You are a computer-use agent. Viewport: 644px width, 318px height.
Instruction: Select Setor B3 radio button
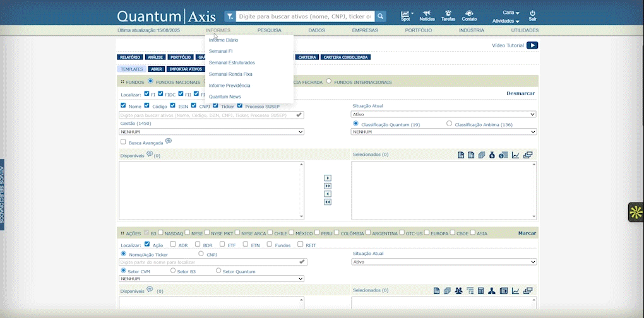pos(173,271)
